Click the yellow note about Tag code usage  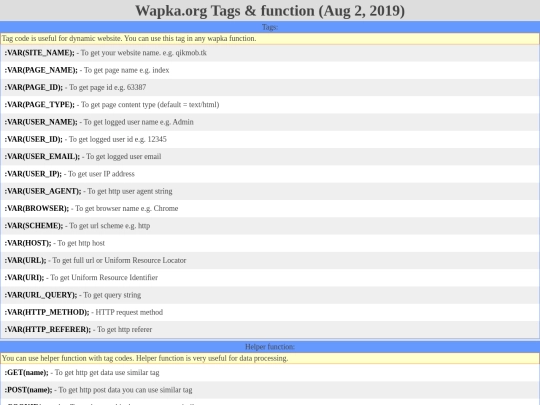pyautogui.click(x=270, y=39)
